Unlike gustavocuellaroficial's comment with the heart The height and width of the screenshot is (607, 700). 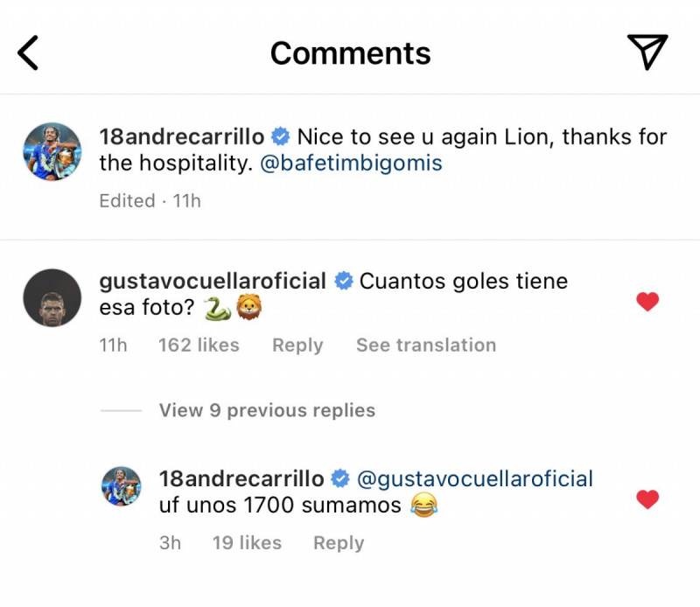(647, 303)
